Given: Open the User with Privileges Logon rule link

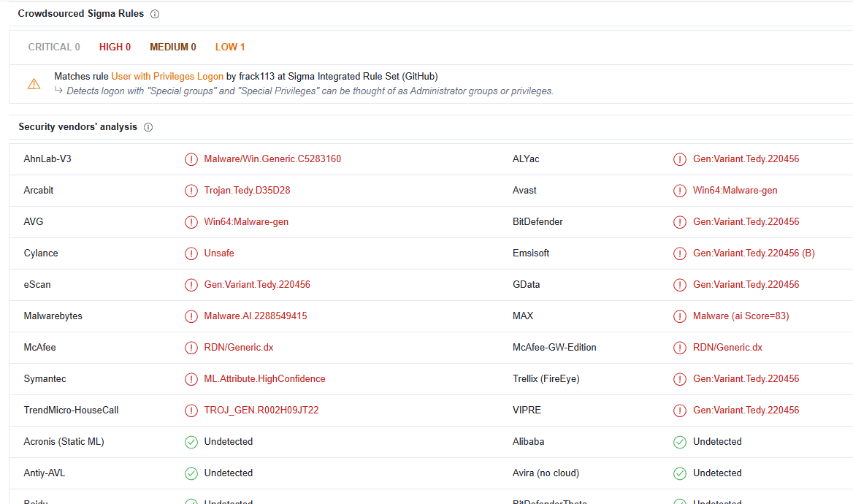Looking at the screenshot, I should [167, 76].
